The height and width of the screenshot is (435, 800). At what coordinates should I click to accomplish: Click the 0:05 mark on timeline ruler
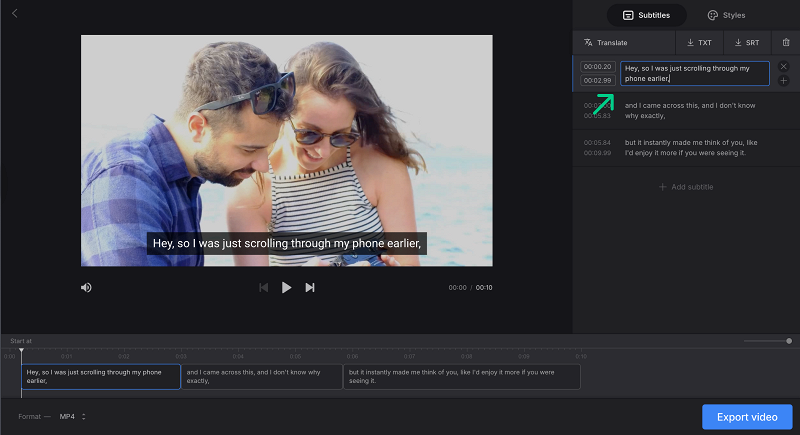pos(295,356)
